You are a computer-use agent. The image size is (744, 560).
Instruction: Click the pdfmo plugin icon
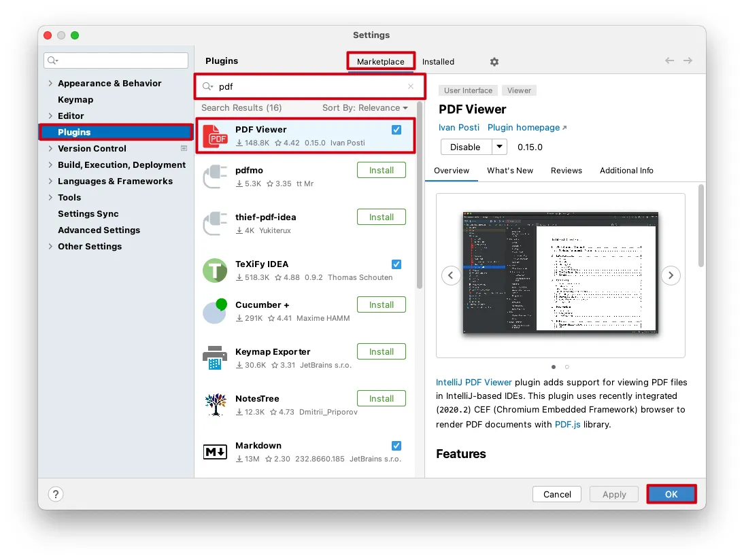coord(215,177)
